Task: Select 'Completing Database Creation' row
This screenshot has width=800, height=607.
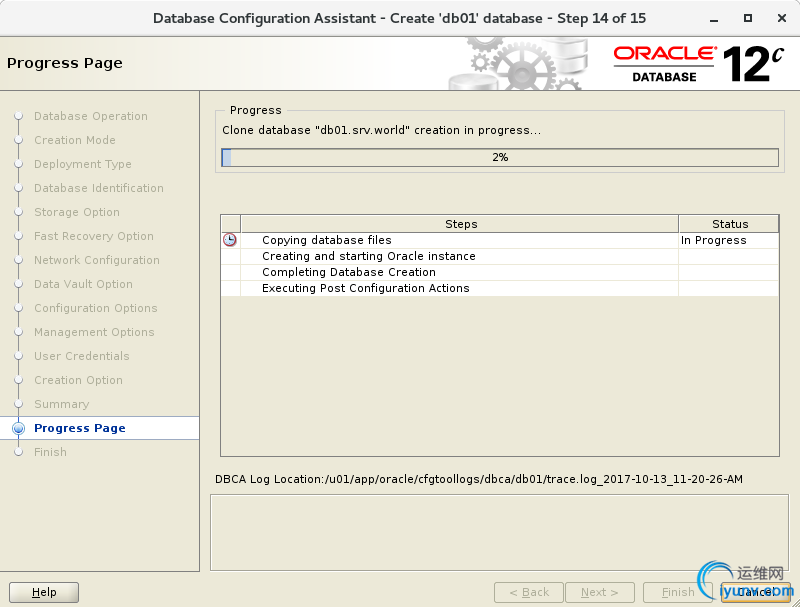Action: click(x=500, y=272)
